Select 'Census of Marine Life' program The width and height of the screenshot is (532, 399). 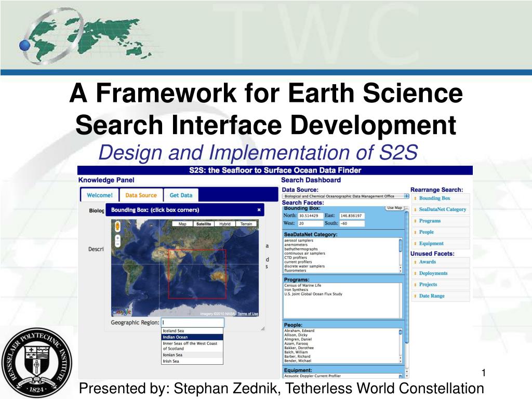[303, 285]
